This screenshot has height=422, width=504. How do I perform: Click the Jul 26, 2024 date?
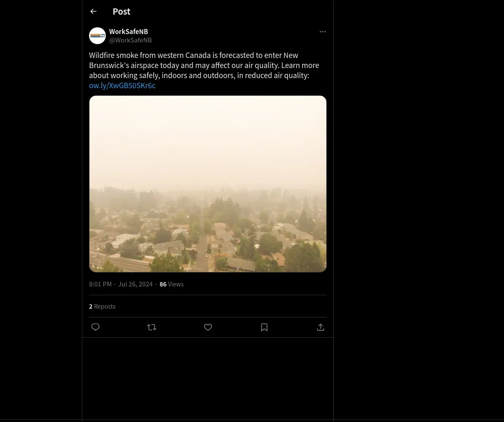(x=135, y=284)
